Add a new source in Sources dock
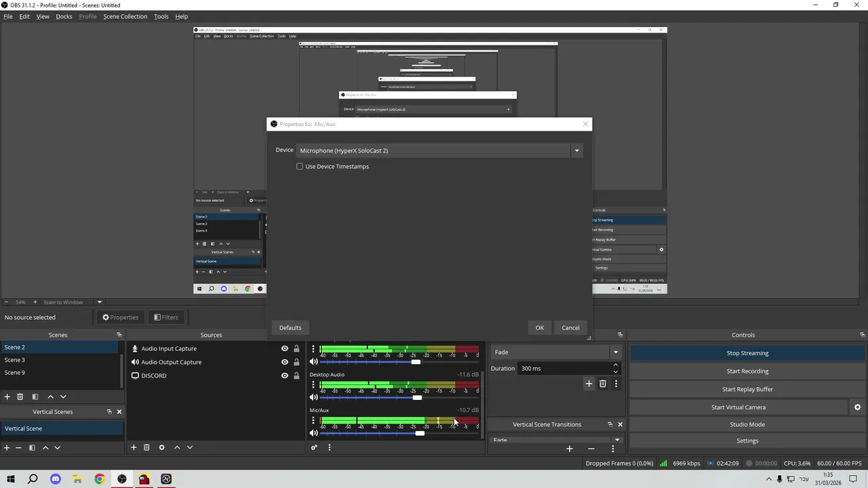This screenshot has height=488, width=868. pyautogui.click(x=134, y=447)
